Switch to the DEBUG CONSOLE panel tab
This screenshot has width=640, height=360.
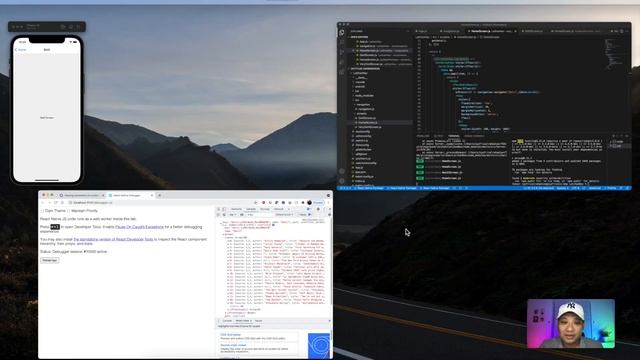point(474,136)
